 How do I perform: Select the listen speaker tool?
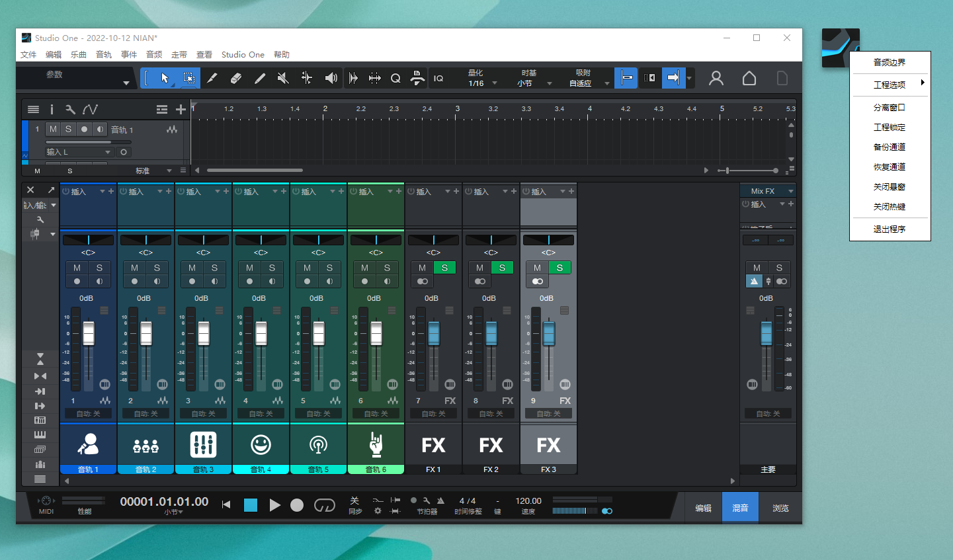click(x=331, y=78)
